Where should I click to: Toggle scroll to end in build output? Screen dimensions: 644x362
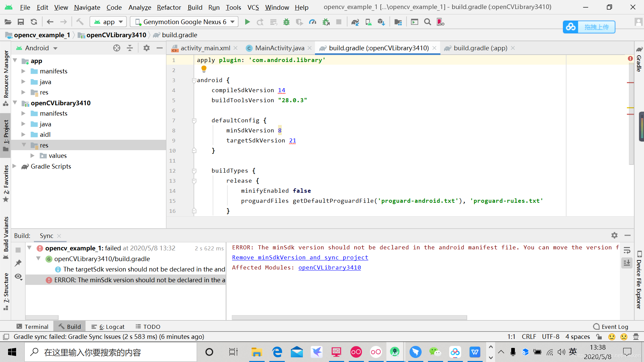627,263
